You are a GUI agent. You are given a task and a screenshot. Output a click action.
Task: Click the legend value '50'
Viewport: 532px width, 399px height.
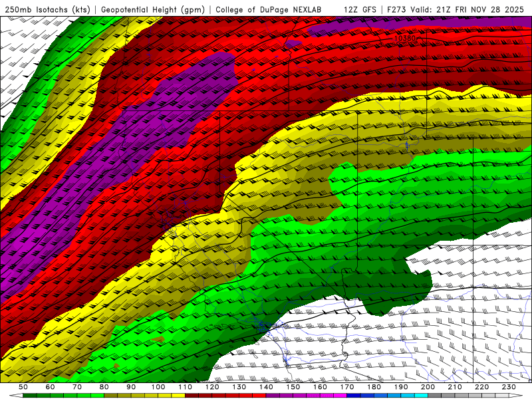[23, 387]
